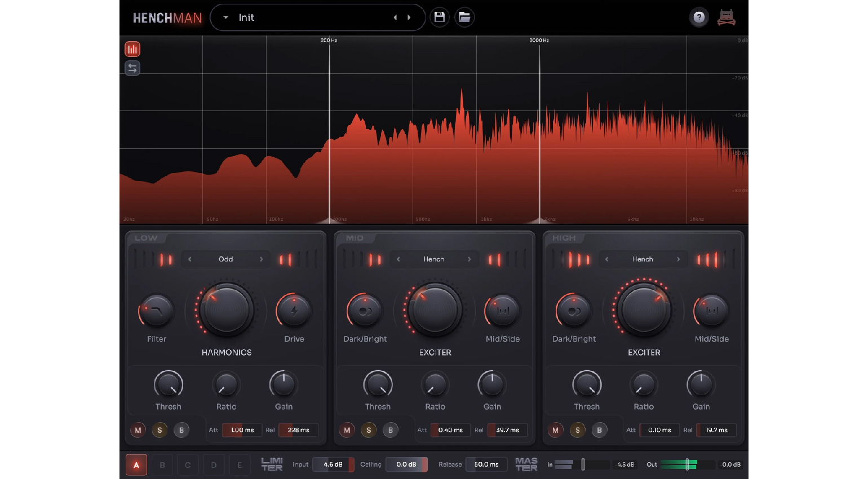
Task: Mute the LOW band with M button
Action: point(138,430)
